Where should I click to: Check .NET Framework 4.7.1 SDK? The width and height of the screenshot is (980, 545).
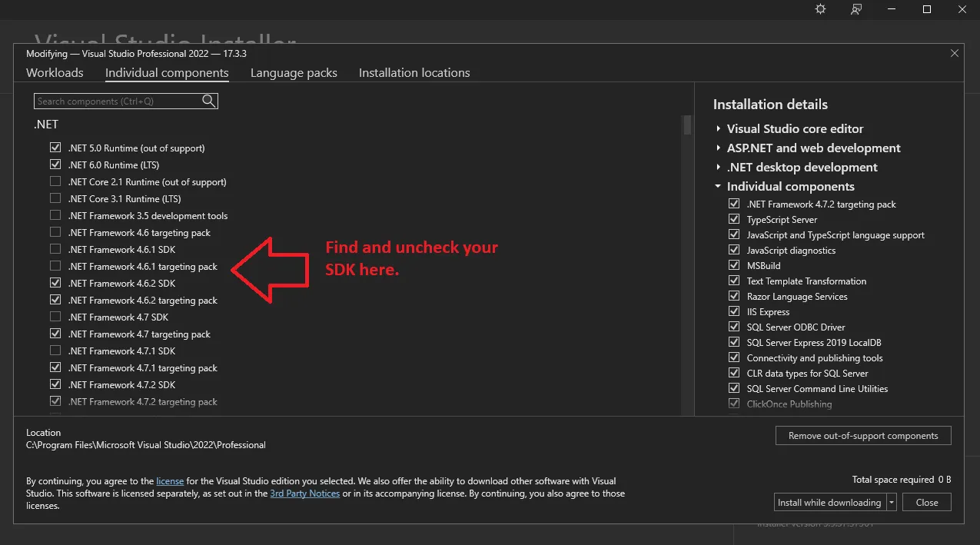(55, 351)
